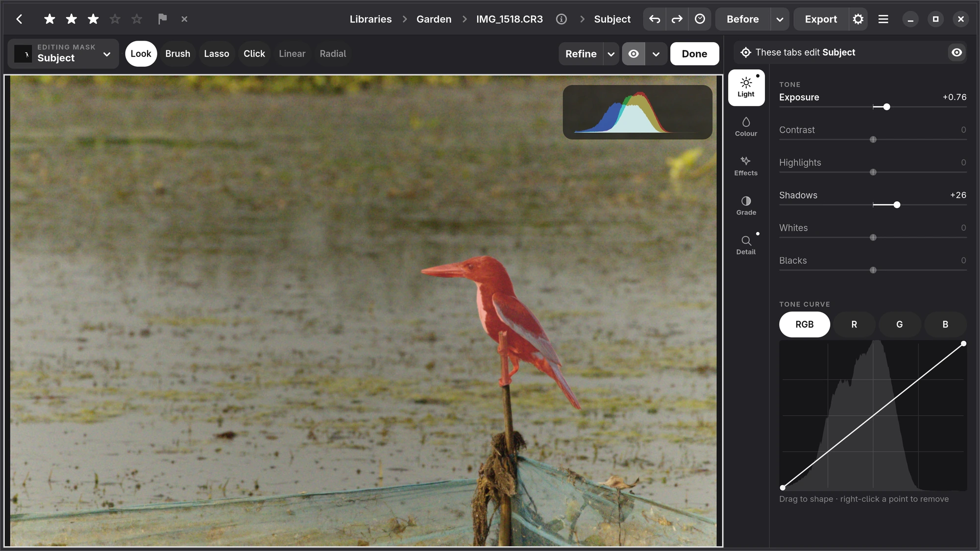This screenshot has width=980, height=551.
Task: Select the R tone curve channel
Action: (x=854, y=324)
